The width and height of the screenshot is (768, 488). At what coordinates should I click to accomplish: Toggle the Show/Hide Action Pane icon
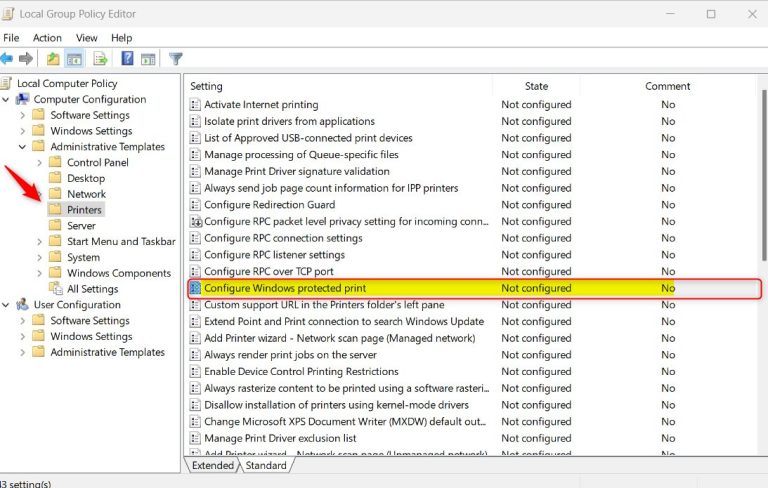click(x=148, y=59)
